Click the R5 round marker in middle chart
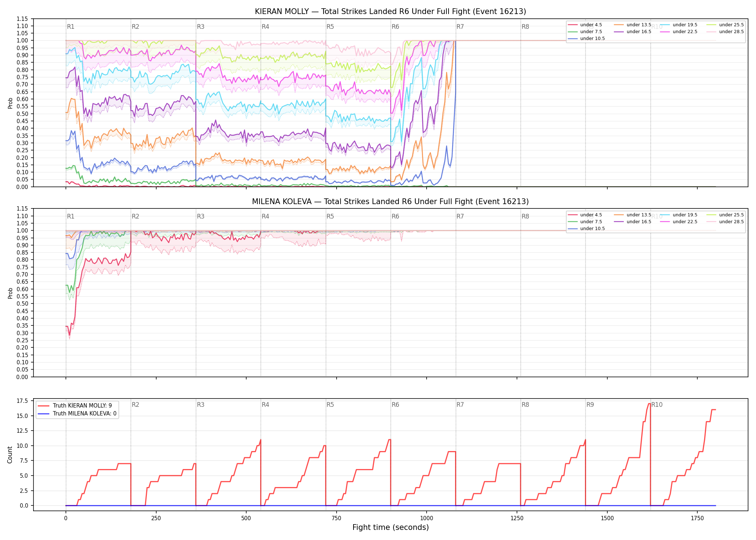Viewport: 756px width, 540px height. [330, 216]
